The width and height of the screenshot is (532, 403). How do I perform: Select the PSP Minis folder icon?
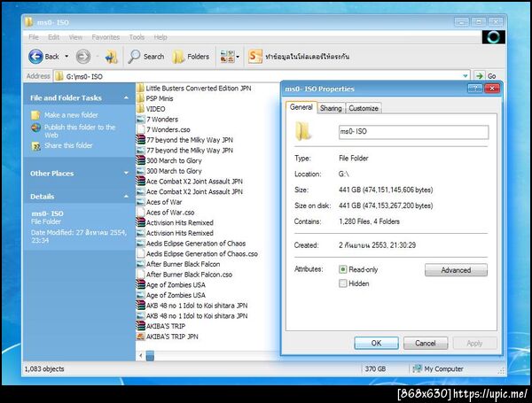click(x=140, y=98)
